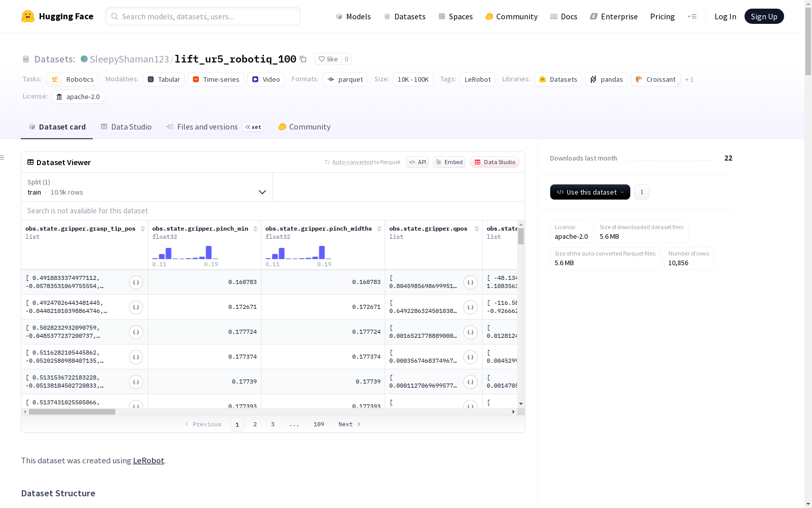This screenshot has height=508, width=812.
Task: Focus the search models, datasets, users field
Action: [x=203, y=16]
